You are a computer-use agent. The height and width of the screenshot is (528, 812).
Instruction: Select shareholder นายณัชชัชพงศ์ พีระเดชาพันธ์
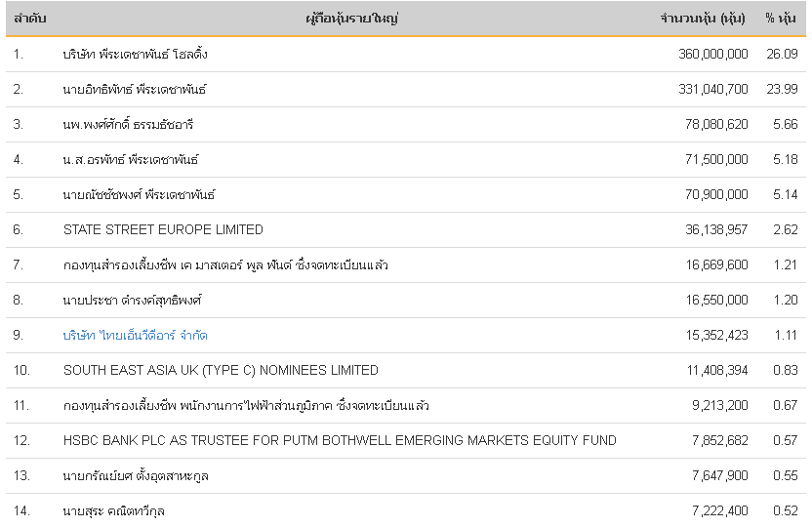pyautogui.click(x=139, y=194)
